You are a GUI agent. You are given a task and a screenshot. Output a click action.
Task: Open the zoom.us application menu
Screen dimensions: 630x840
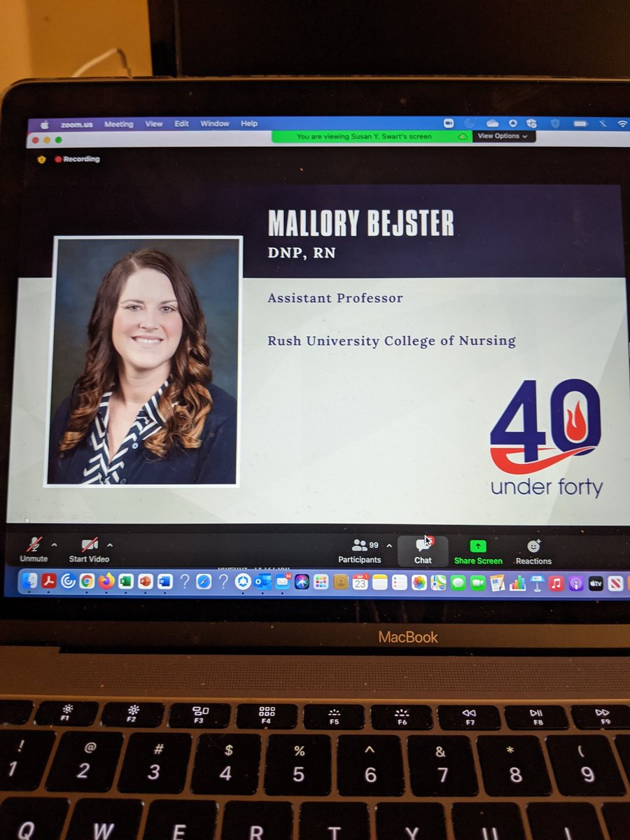(78, 124)
